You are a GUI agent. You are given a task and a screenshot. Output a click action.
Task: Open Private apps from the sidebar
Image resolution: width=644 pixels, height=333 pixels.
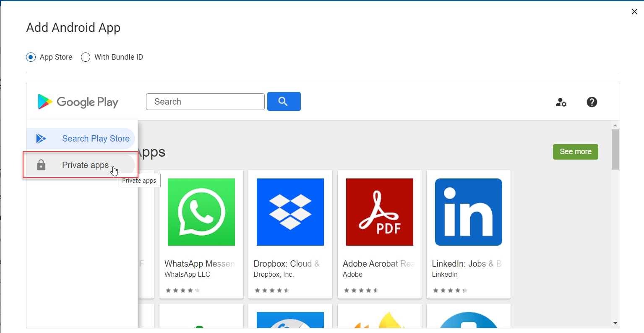point(85,165)
